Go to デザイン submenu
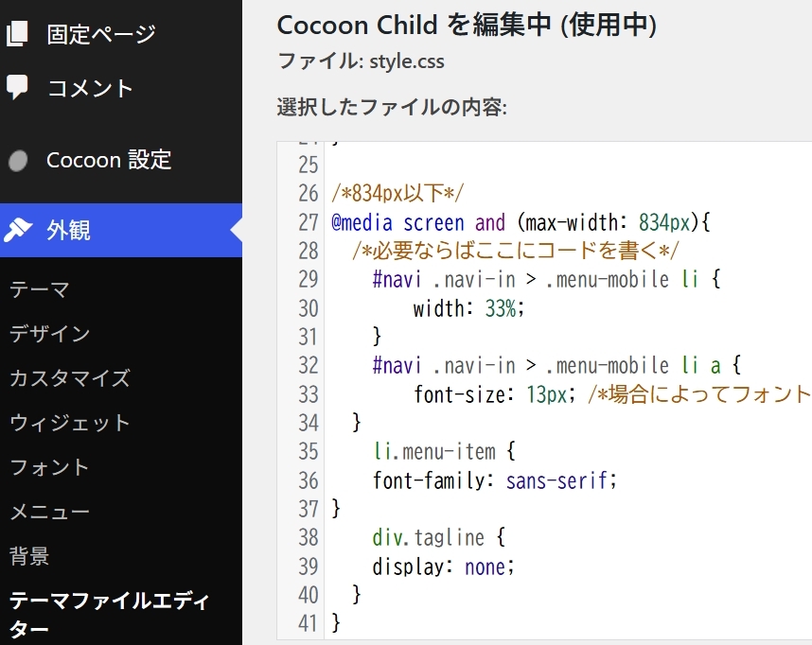Image resolution: width=812 pixels, height=645 pixels. click(50, 333)
